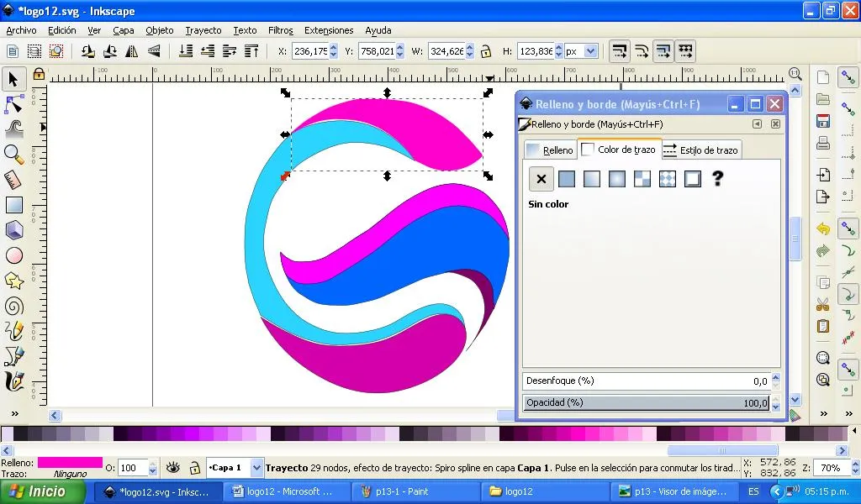Screen dimensions: 861x504
Task: Open the Extensiones menu
Action: point(329,30)
